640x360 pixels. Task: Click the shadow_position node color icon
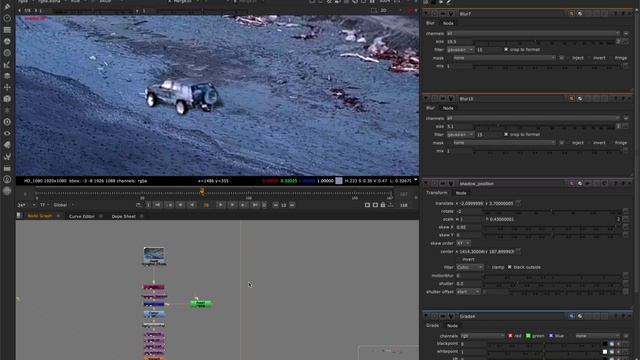point(571,184)
